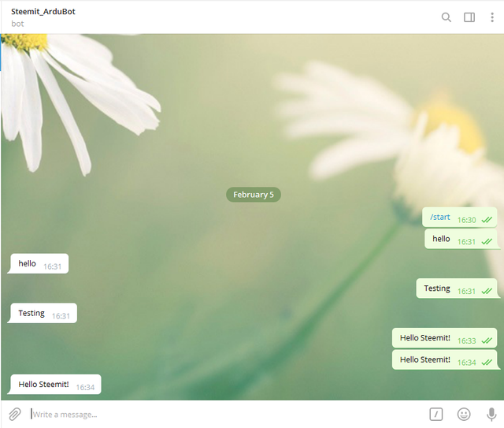Open the emoji smiley picker
504x428 pixels.
click(464, 414)
